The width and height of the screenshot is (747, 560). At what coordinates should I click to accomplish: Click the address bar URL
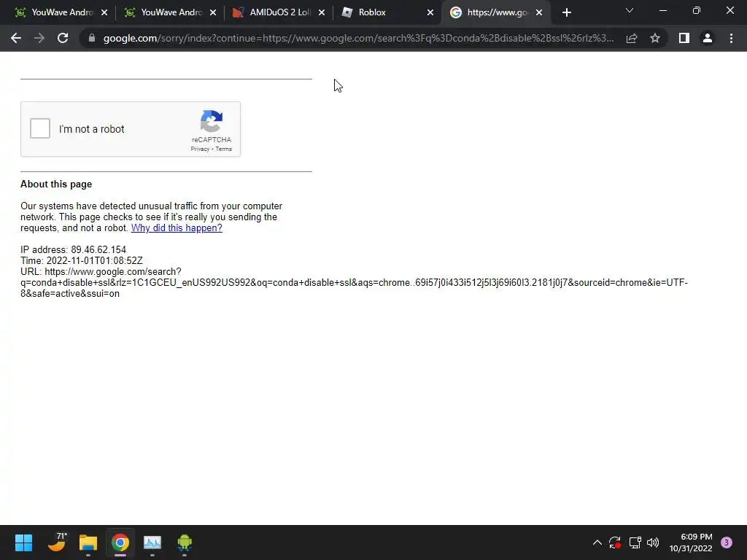tap(358, 38)
